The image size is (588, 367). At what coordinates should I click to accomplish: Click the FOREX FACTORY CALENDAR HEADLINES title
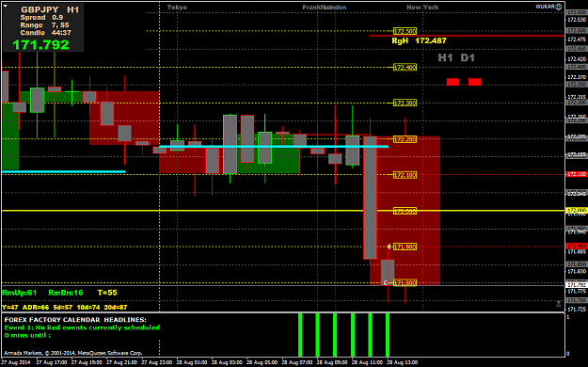(x=75, y=320)
